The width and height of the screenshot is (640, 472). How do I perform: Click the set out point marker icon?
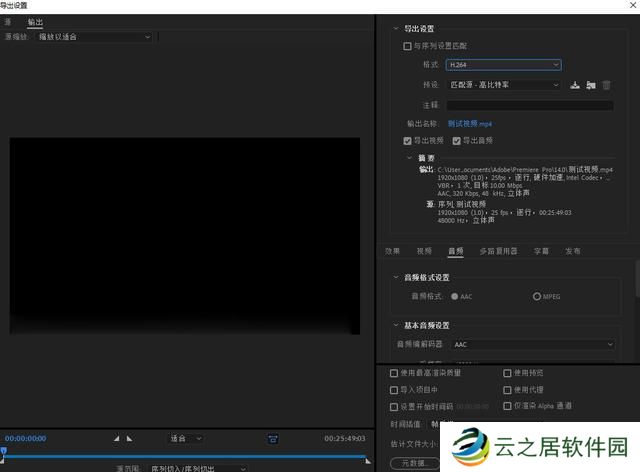click(x=128, y=438)
